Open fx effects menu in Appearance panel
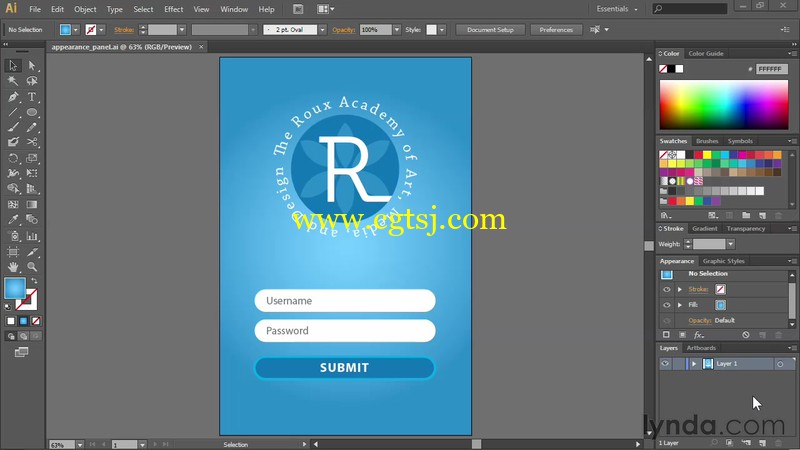This screenshot has width=800, height=450. (698, 335)
